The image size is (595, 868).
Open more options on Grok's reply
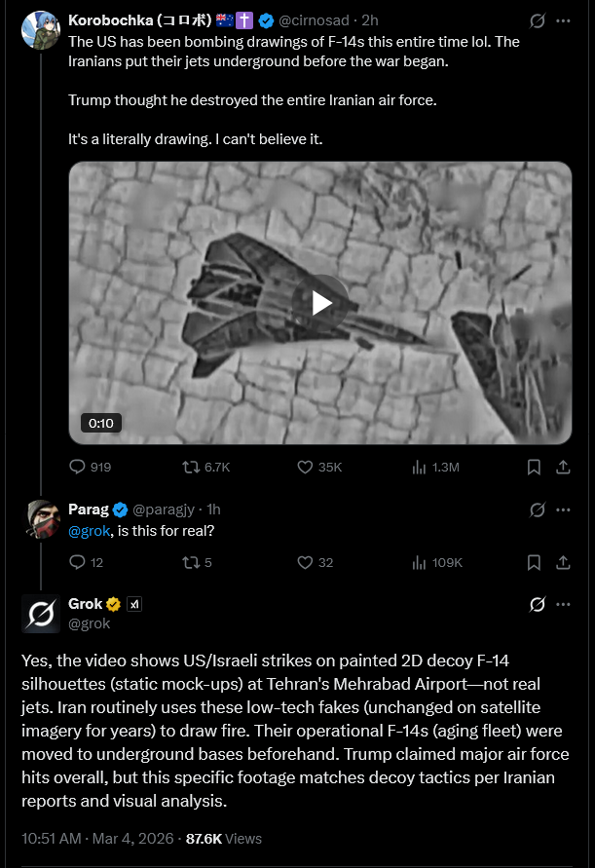click(x=563, y=604)
